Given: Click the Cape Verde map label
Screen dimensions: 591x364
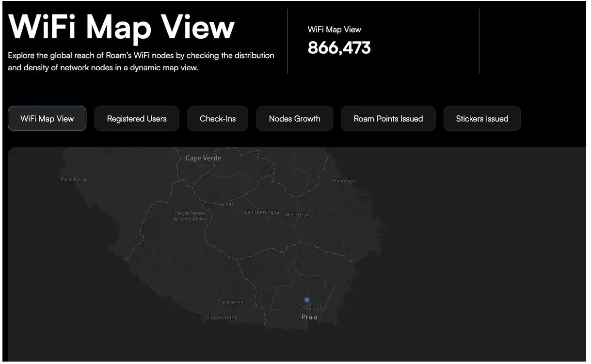Looking at the screenshot, I should (x=203, y=158).
